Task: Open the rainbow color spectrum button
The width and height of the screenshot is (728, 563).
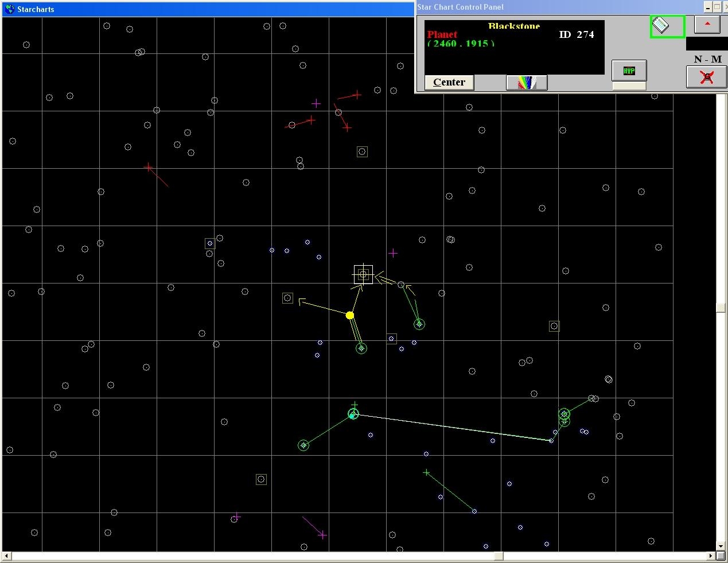Action: [x=527, y=83]
